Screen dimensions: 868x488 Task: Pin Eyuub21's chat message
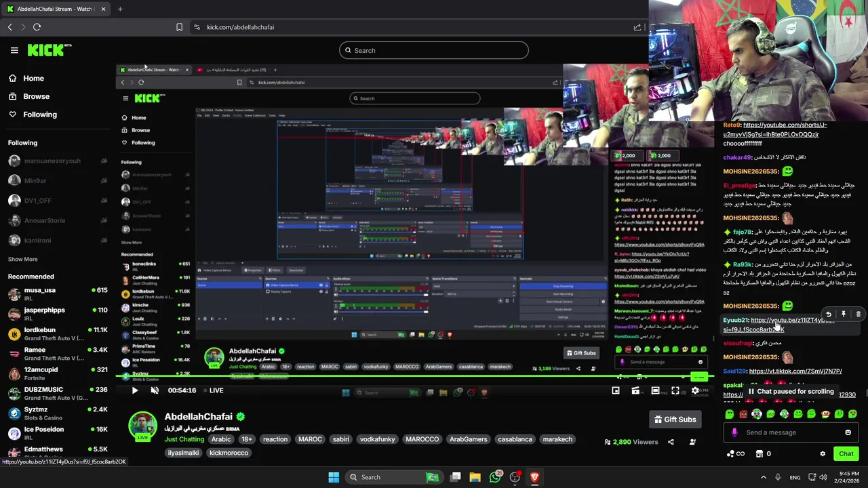(x=844, y=314)
